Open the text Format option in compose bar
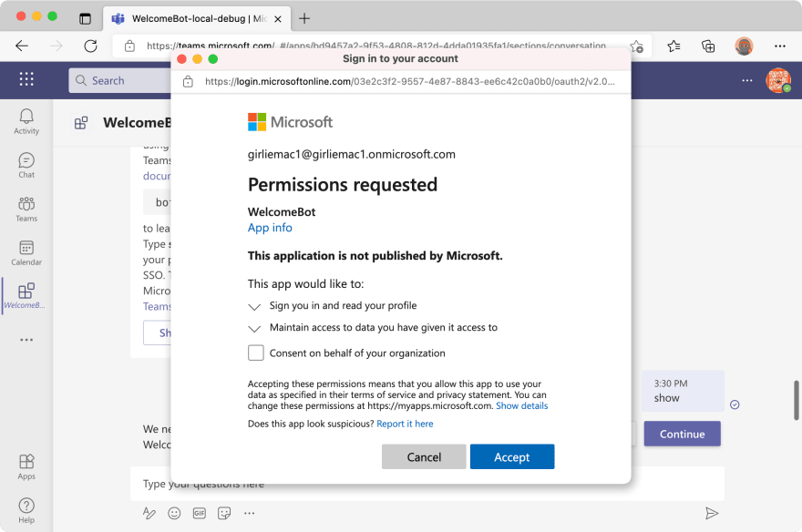The height and width of the screenshot is (532, 802). point(149,513)
